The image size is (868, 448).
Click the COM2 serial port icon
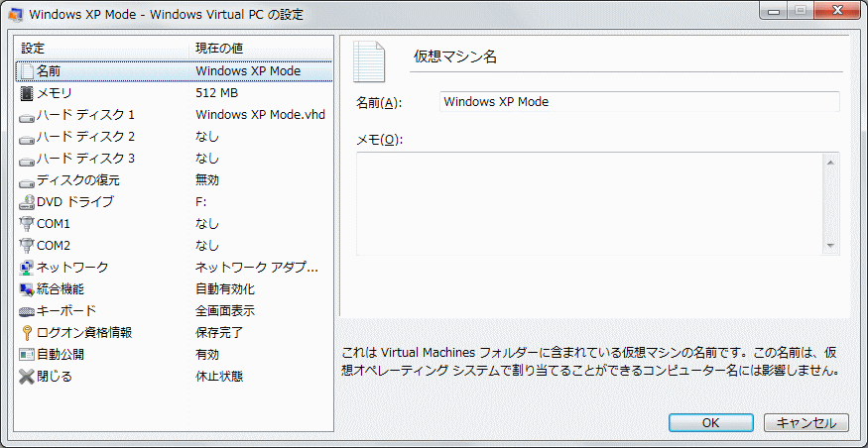[x=27, y=245]
